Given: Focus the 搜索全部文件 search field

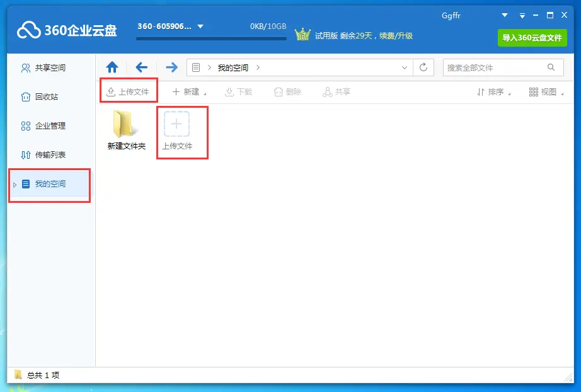Looking at the screenshot, I should [x=503, y=67].
